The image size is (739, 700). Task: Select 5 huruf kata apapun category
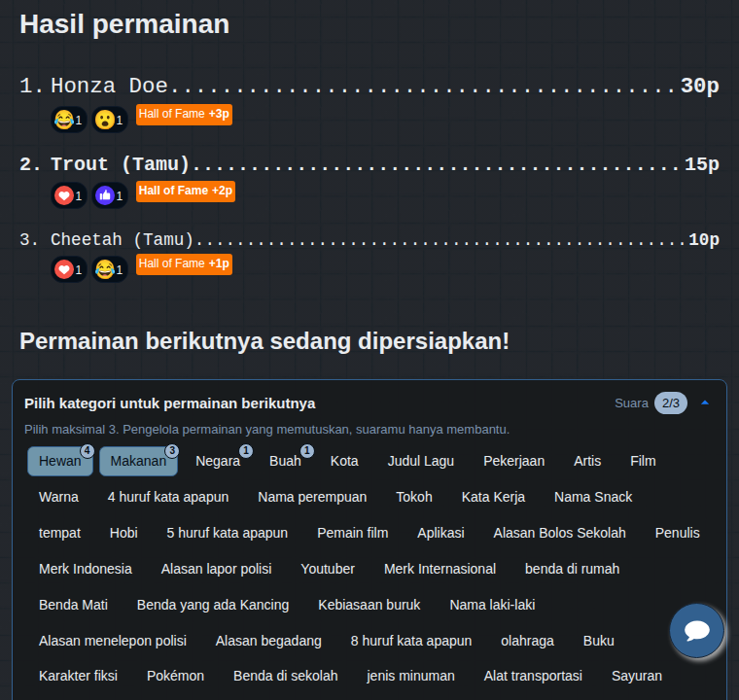[227, 533]
